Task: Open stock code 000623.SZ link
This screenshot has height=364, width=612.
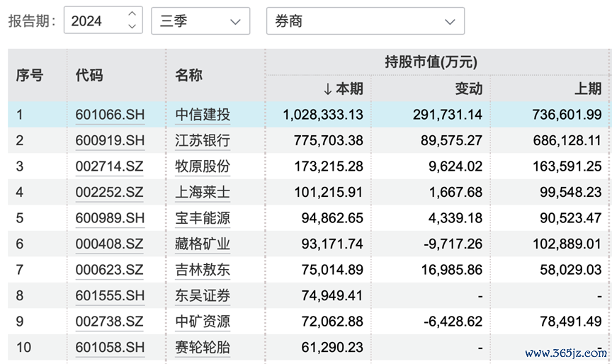Action: (109, 270)
